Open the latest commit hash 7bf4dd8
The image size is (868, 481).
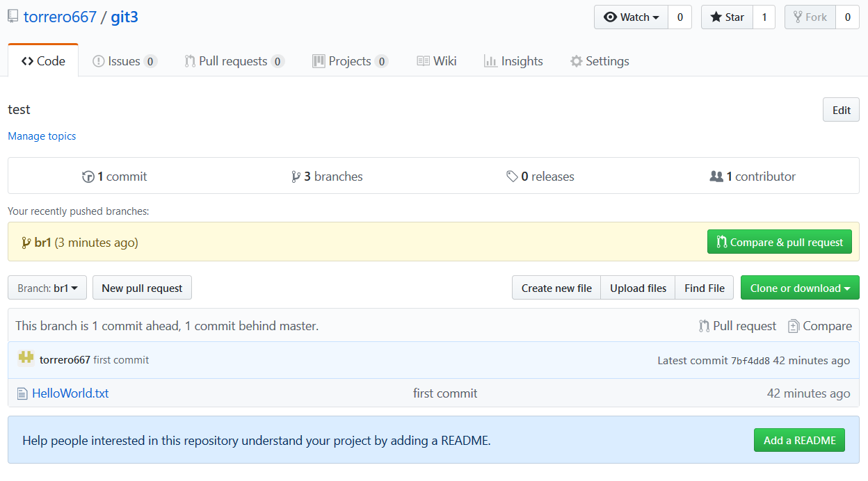click(750, 361)
